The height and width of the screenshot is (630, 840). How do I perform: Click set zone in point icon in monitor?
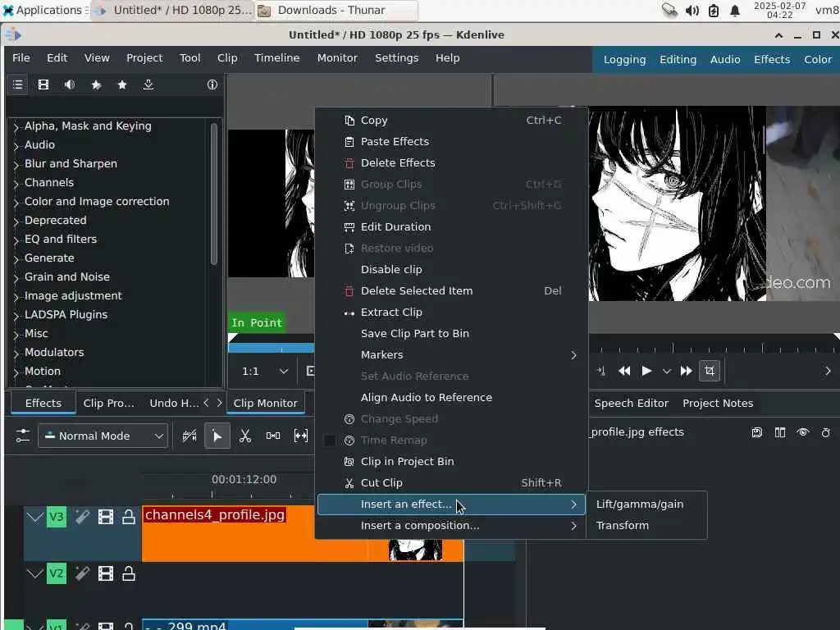tap(601, 371)
